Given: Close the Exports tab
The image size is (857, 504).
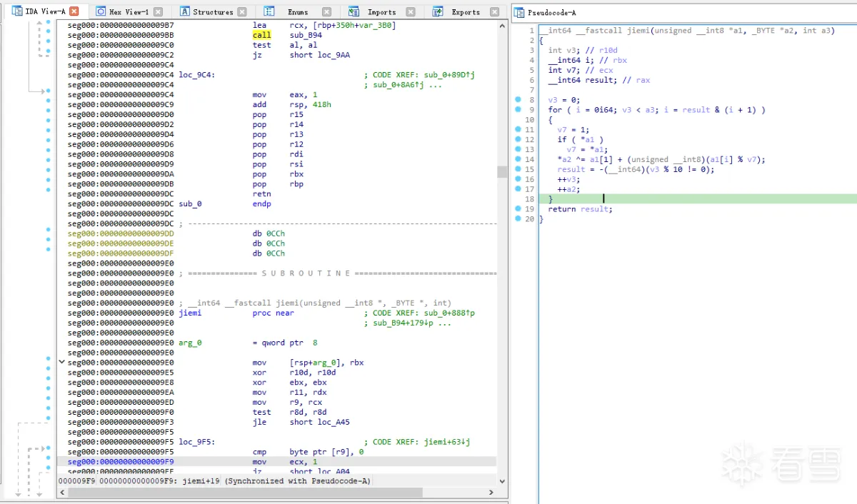Looking at the screenshot, I should pyautogui.click(x=495, y=11).
